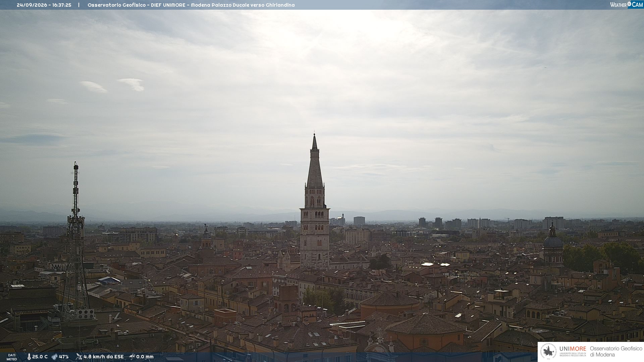Viewport: 644px width, 362px height.
Task: Click the WEATHER text in top logo
Action: tap(618, 5)
